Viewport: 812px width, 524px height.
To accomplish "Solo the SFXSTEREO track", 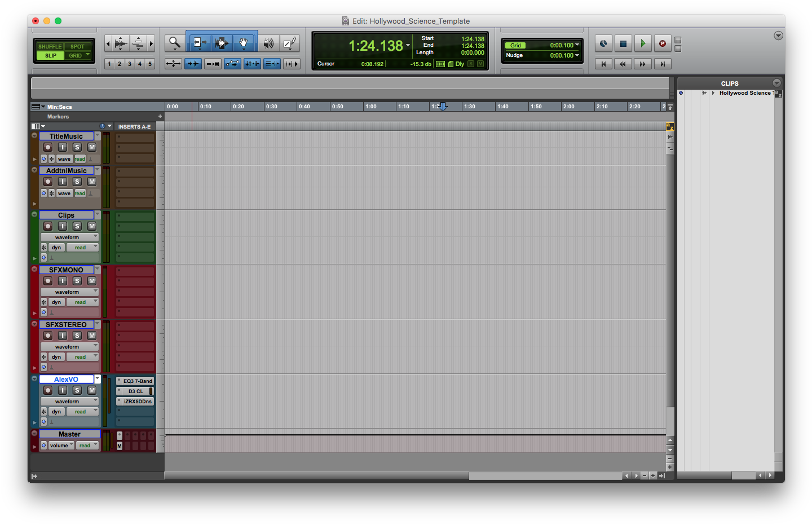I will (77, 336).
